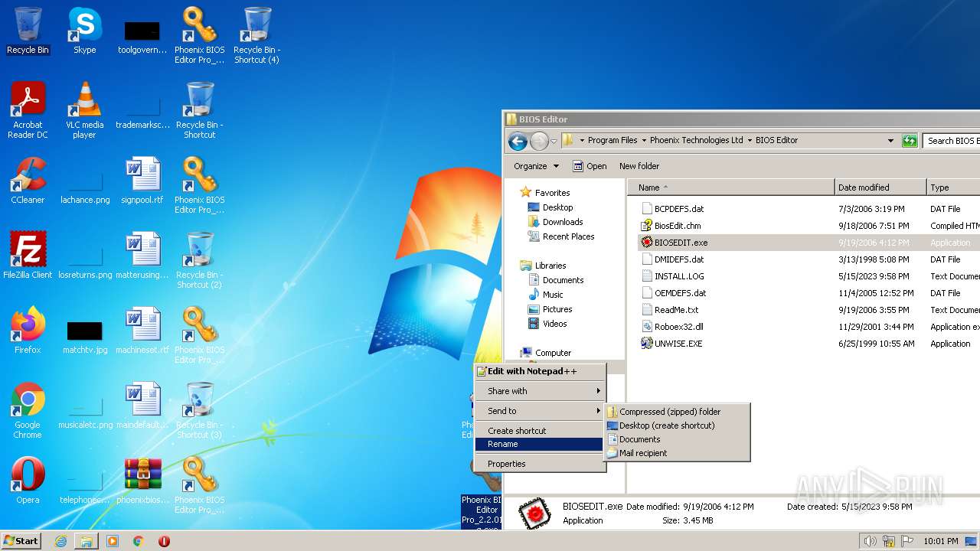Expand Share with submenu
The width and height of the screenshot is (980, 551).
[539, 391]
